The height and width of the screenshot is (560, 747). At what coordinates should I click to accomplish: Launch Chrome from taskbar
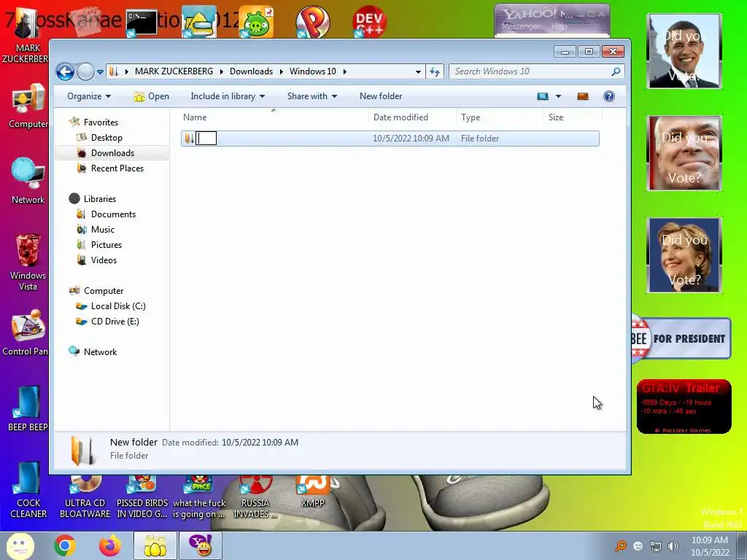pyautogui.click(x=65, y=545)
